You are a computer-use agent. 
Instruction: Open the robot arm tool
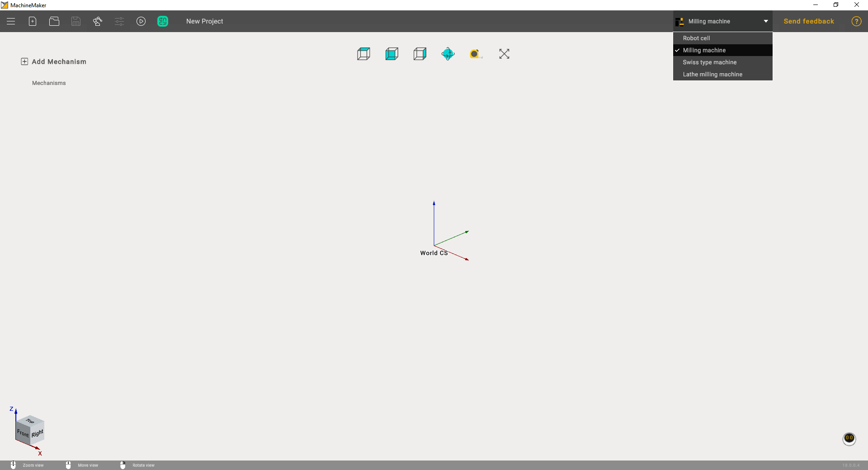click(x=98, y=21)
